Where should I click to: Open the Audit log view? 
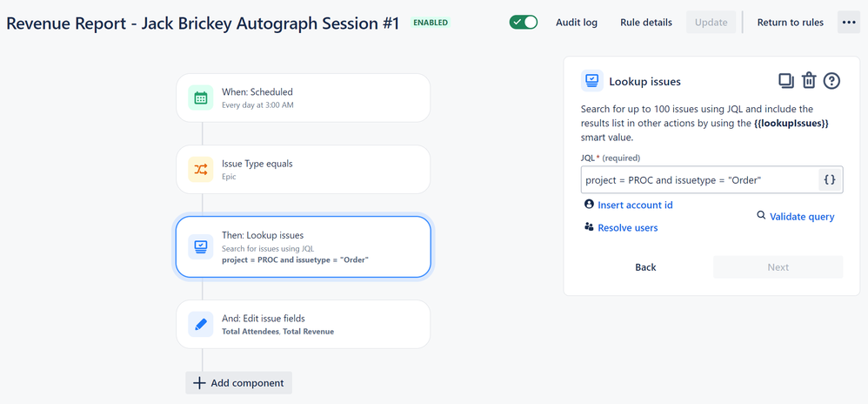577,23
